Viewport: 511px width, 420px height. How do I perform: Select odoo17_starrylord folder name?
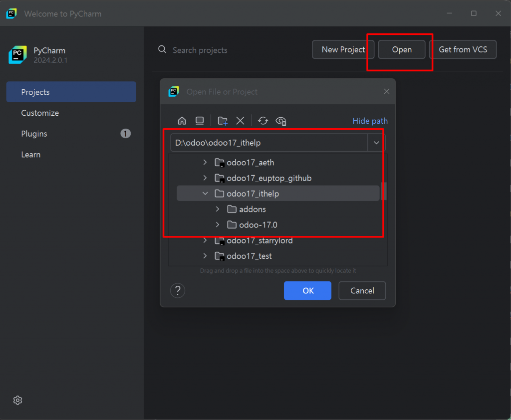tap(259, 240)
